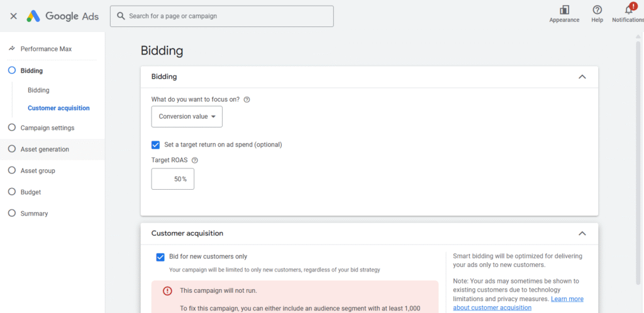
Task: Click the search magnifier icon
Action: pyautogui.click(x=121, y=16)
